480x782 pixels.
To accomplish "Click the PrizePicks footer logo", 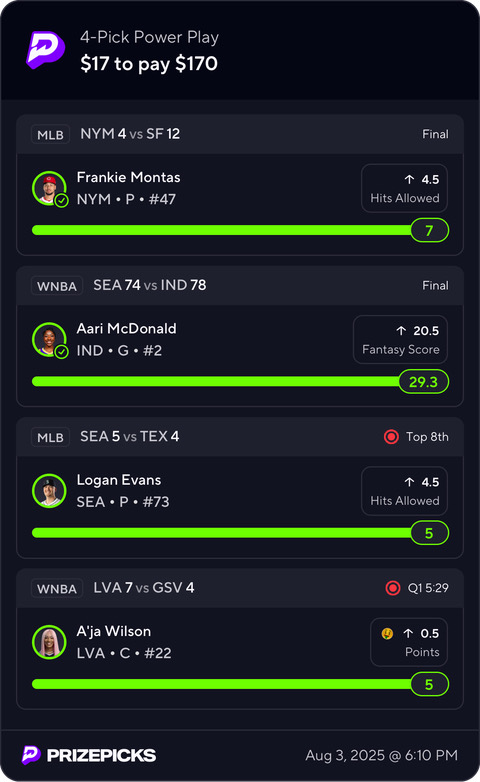I will tap(89, 755).
